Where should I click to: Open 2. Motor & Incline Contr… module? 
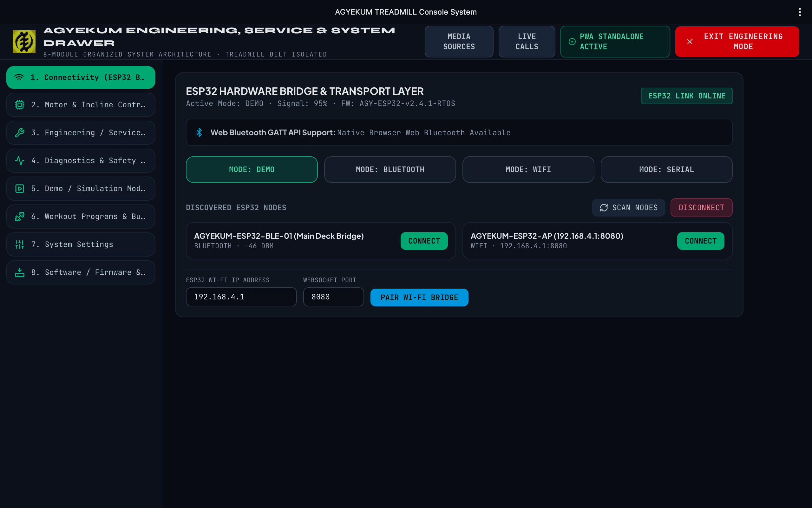click(81, 105)
